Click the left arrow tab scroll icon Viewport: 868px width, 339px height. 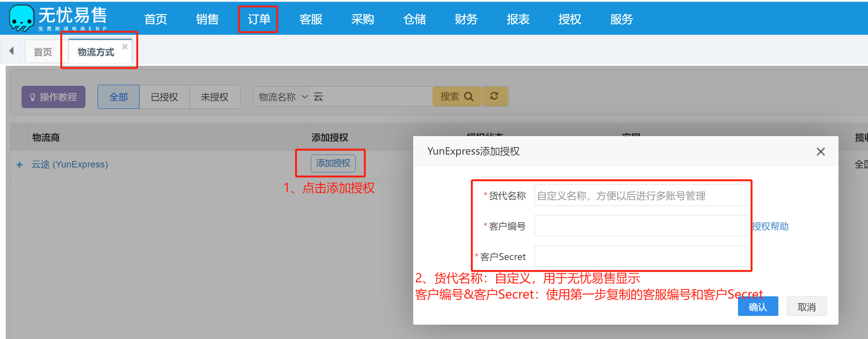[x=12, y=51]
